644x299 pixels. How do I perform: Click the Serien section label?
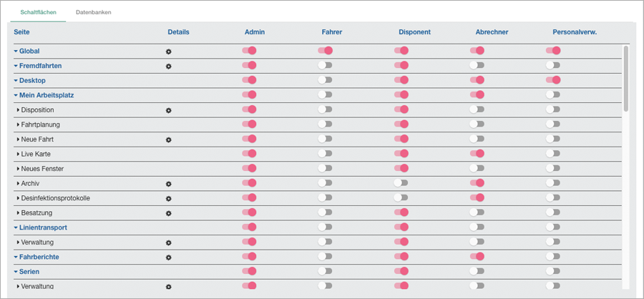(29, 272)
